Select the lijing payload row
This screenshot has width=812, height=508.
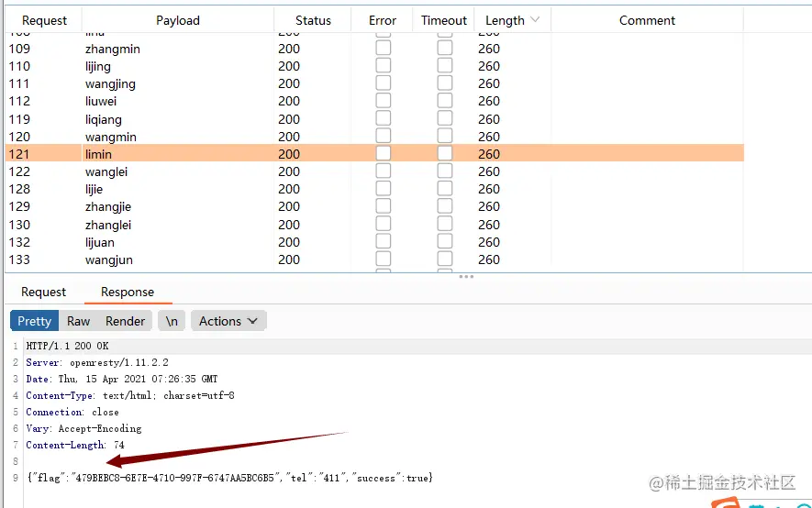[374, 66]
